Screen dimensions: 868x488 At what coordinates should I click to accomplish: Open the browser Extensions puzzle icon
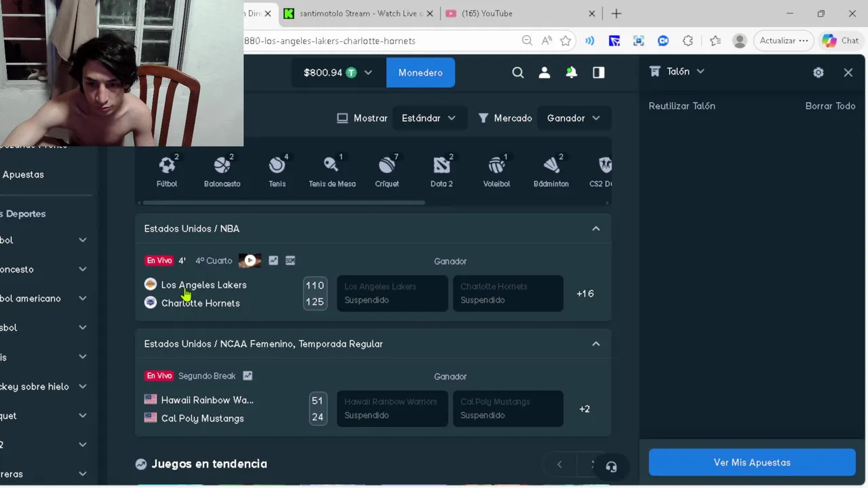pos(688,41)
